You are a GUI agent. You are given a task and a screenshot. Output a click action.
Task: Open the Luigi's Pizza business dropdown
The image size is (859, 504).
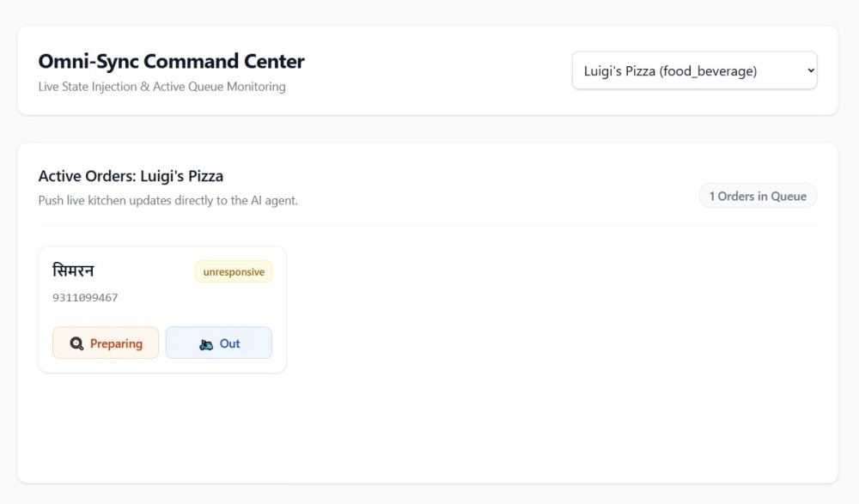695,70
